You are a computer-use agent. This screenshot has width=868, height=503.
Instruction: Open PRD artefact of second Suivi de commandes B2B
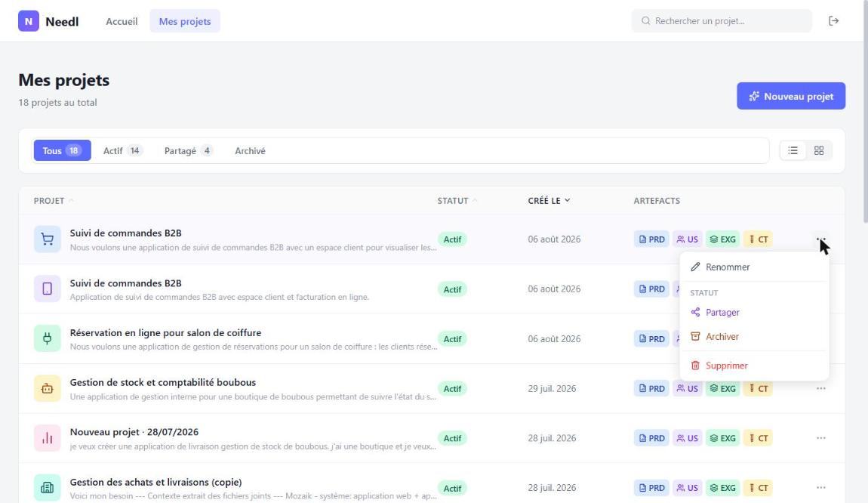point(651,289)
